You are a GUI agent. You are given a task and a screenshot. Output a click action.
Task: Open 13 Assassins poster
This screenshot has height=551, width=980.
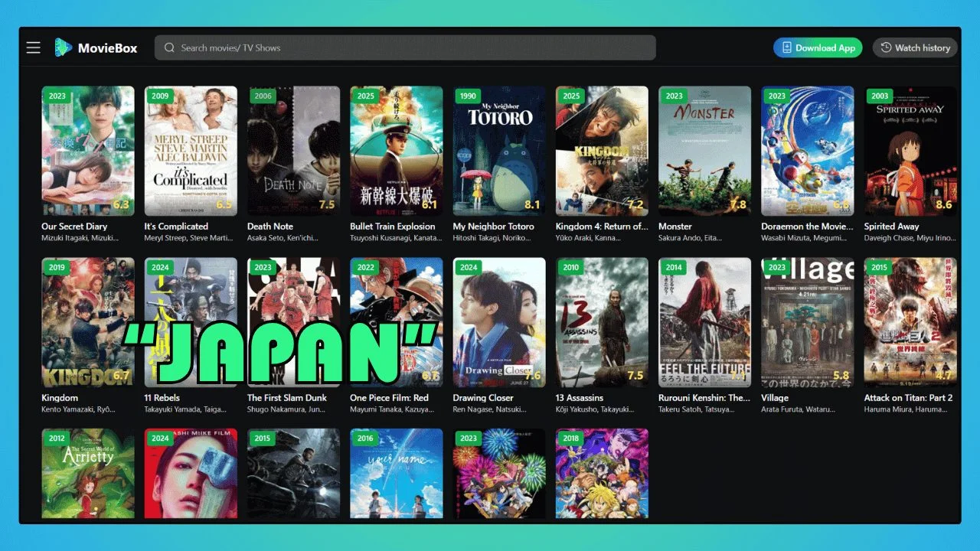pyautogui.click(x=602, y=322)
